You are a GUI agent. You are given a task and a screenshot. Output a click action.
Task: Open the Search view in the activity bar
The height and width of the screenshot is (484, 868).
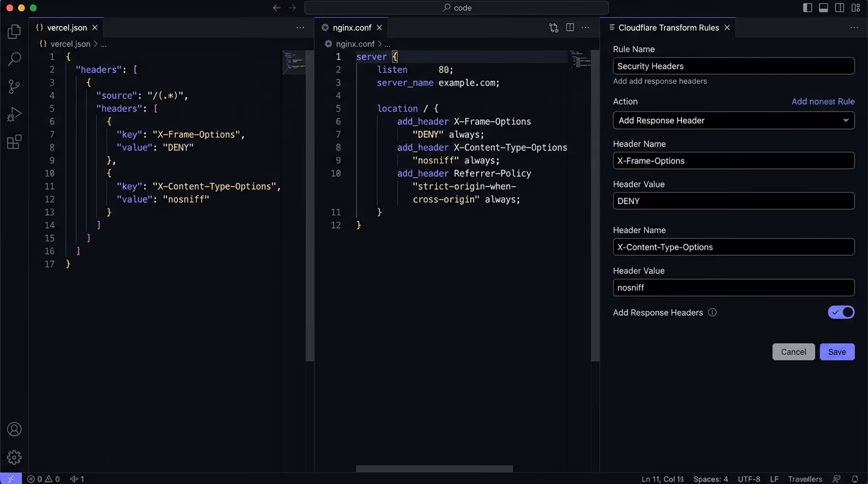[x=14, y=59]
